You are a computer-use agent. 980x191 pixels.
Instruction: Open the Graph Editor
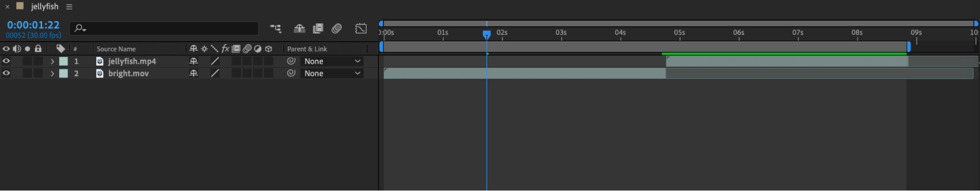[x=361, y=28]
